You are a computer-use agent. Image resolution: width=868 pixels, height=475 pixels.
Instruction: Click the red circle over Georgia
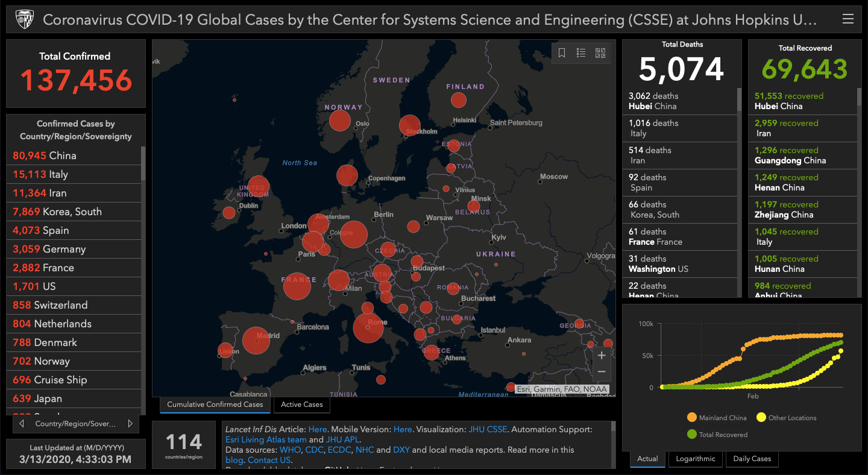(579, 324)
